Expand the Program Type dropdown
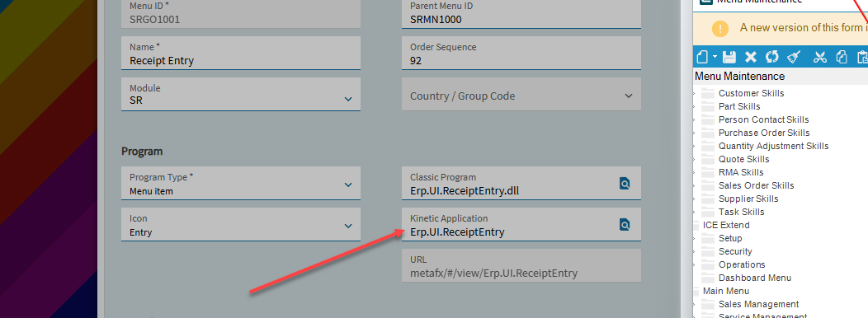868x318 pixels. click(347, 185)
